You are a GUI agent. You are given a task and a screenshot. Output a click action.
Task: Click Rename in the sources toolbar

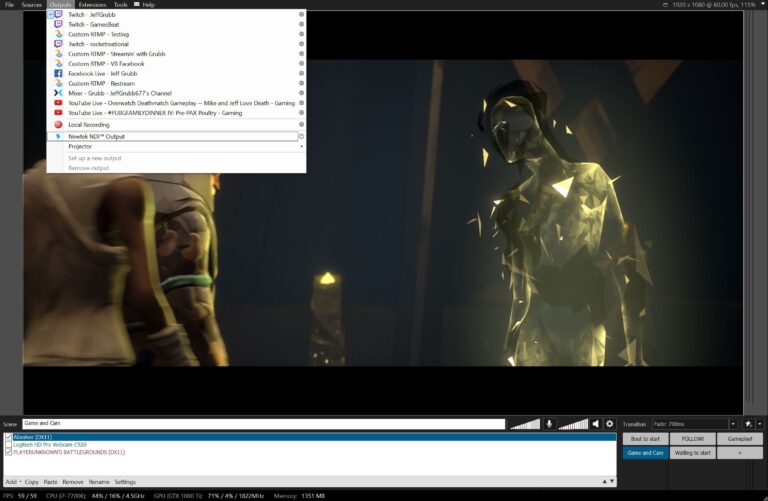click(99, 482)
